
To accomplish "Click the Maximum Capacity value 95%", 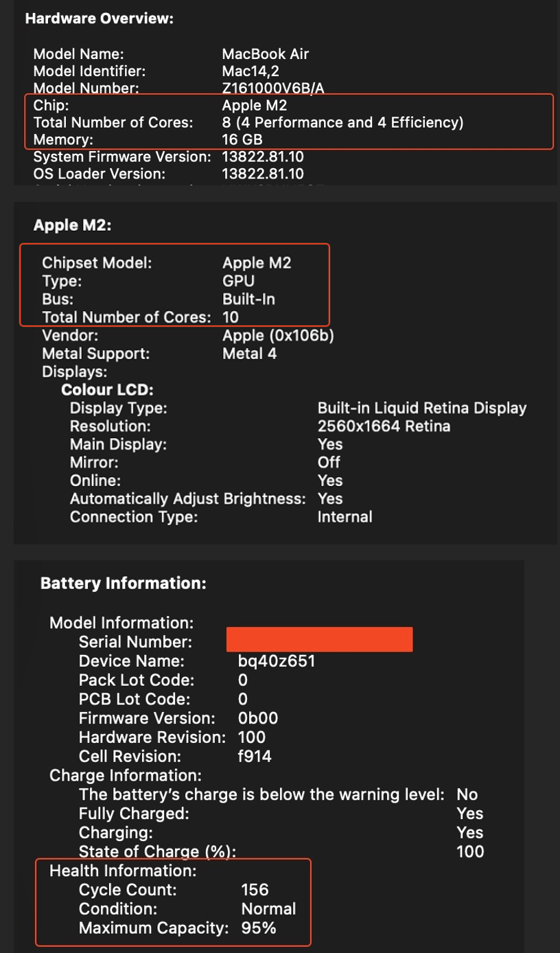I will click(x=259, y=928).
